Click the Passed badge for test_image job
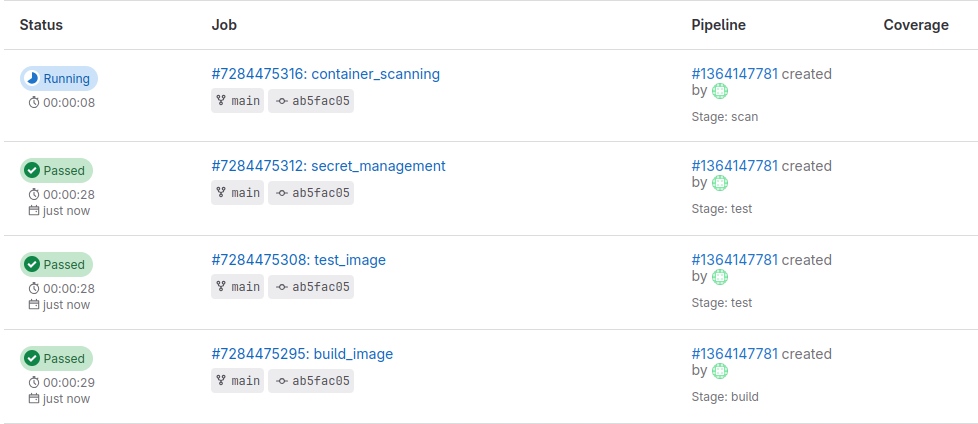 [57, 264]
